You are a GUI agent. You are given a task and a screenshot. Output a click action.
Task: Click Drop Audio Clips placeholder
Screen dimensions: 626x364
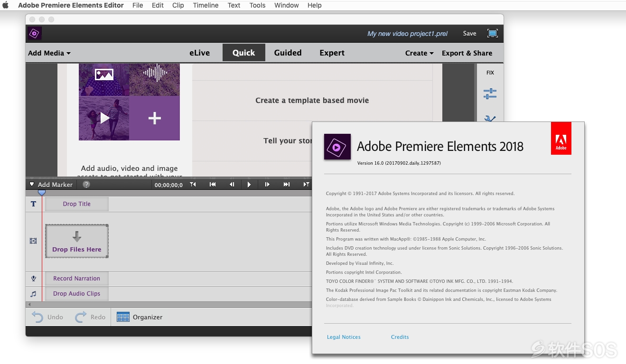coord(77,294)
